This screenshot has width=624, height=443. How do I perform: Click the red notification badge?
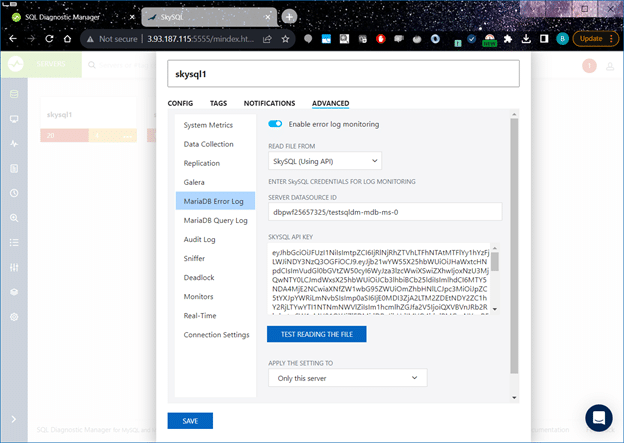pos(589,65)
